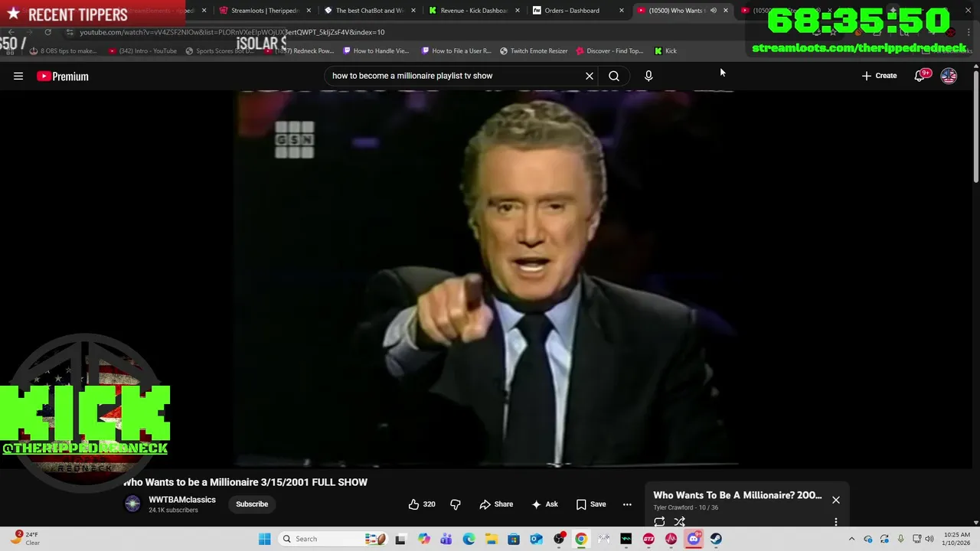Share the Millionaire video
Viewport: 980px width, 551px height.
point(496,504)
